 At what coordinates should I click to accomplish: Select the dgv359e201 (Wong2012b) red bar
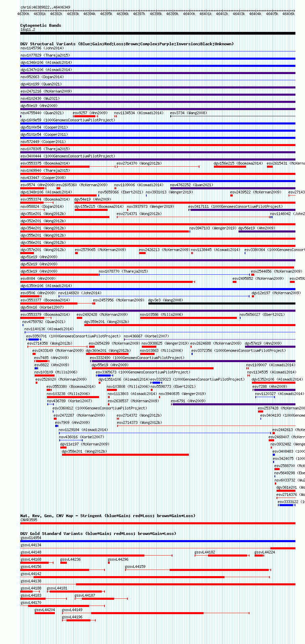tap(190, 325)
